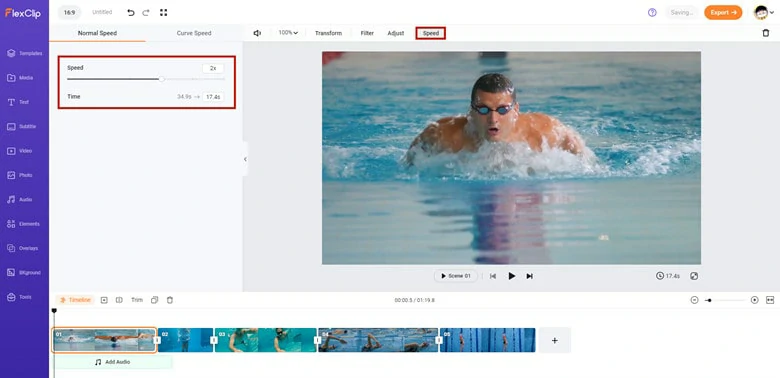The height and width of the screenshot is (378, 780).
Task: Play the video preview
Action: pos(511,276)
